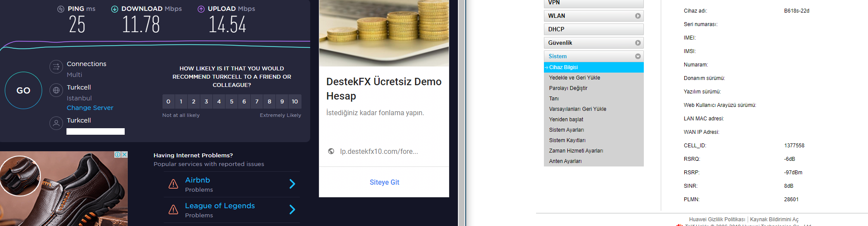Expand the WLAN section arrow

pos(638,16)
